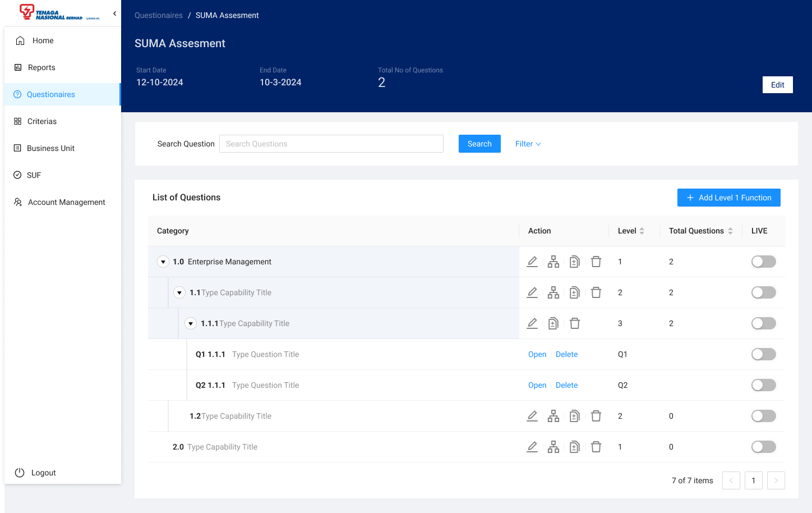
Task: Click the trash icon in row 1.2
Action: pyautogui.click(x=596, y=416)
